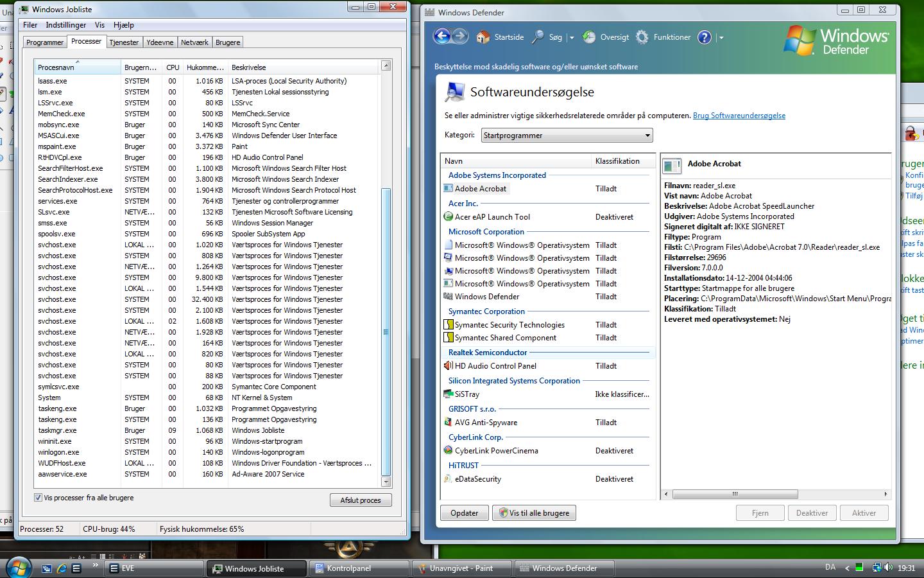The width and height of the screenshot is (924, 578).
Task: Expand the help menu dropdown arrow
Action: point(721,38)
